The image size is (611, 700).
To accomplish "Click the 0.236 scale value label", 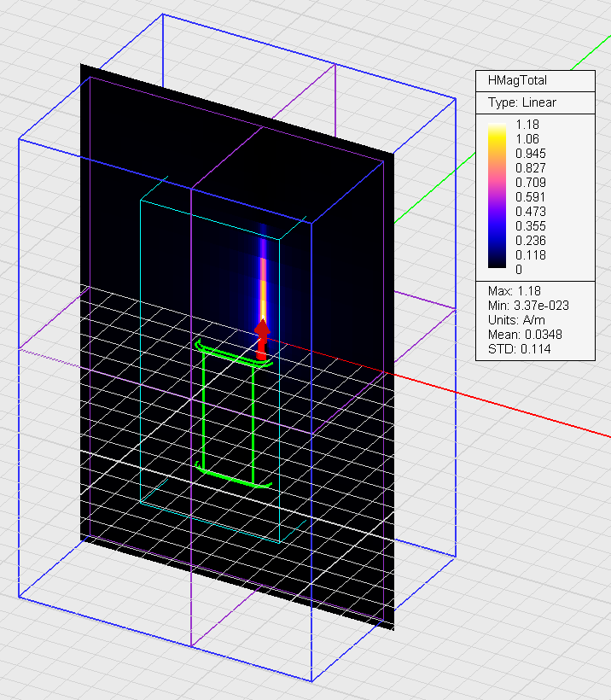I will [x=531, y=241].
